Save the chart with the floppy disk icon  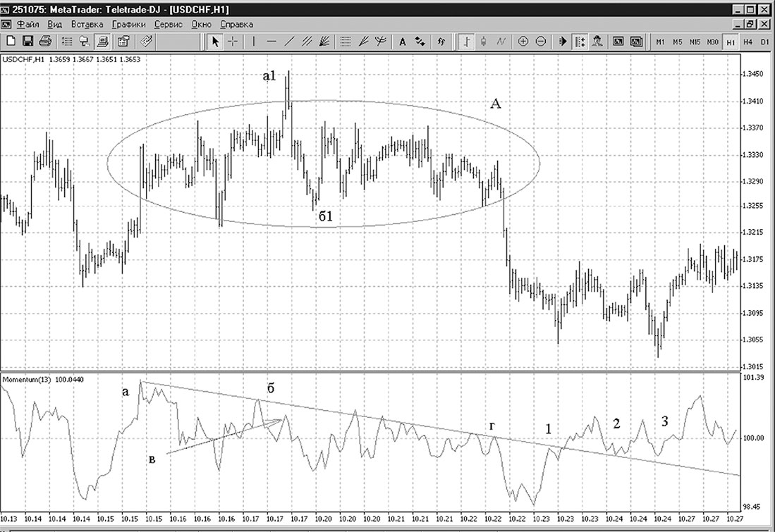click(28, 42)
